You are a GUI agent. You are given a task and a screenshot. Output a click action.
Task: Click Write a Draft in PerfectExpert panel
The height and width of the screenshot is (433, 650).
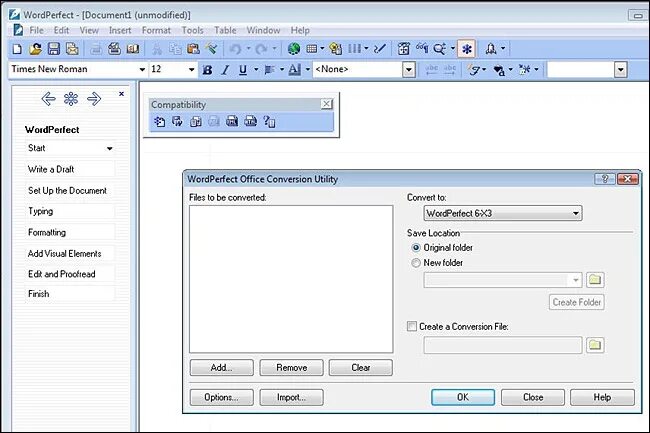[x=70, y=169]
